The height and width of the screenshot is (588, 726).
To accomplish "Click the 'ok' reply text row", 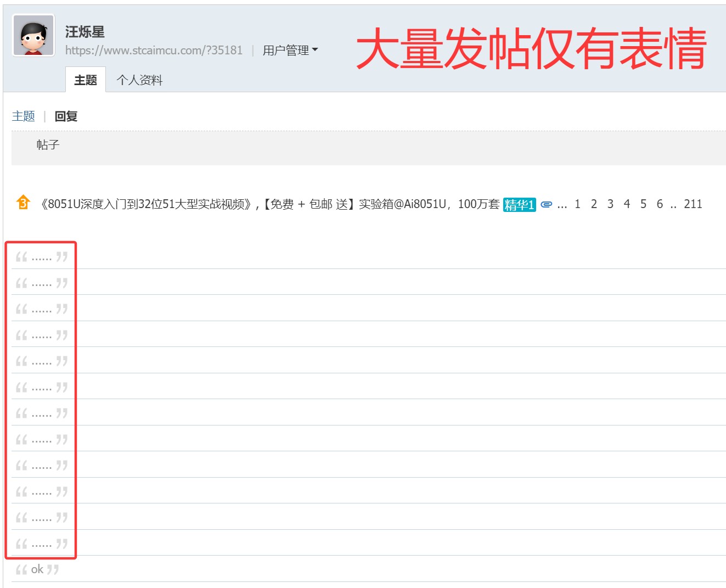I will click(x=37, y=569).
